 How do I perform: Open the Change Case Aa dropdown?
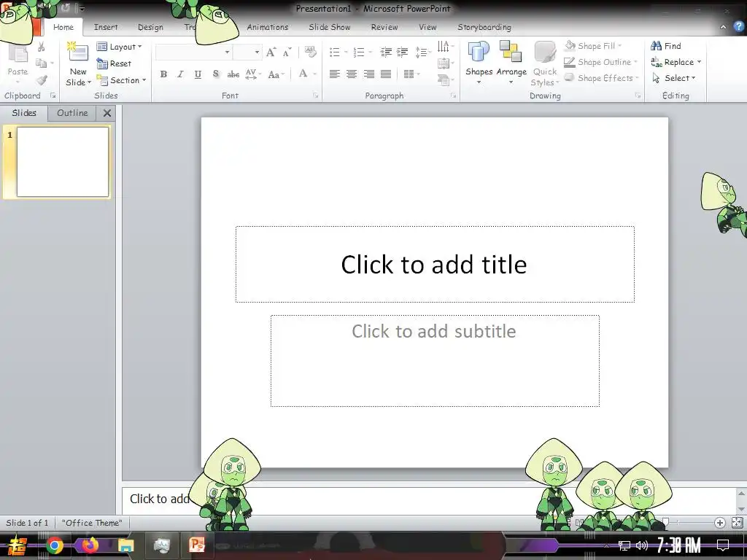point(276,74)
